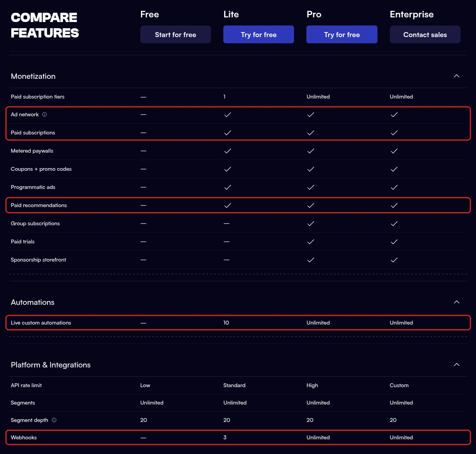Click the Custom API rate limit value
476x454 pixels.
click(x=399, y=385)
